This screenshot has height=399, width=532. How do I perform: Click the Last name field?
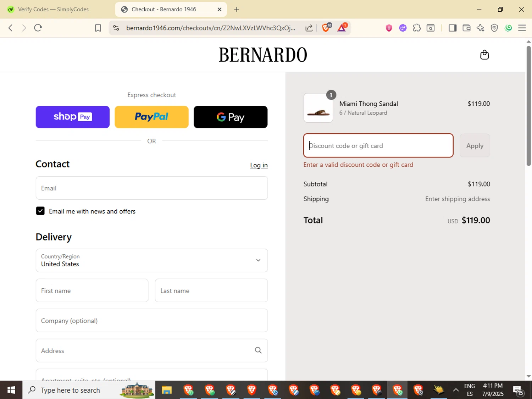pos(211,290)
